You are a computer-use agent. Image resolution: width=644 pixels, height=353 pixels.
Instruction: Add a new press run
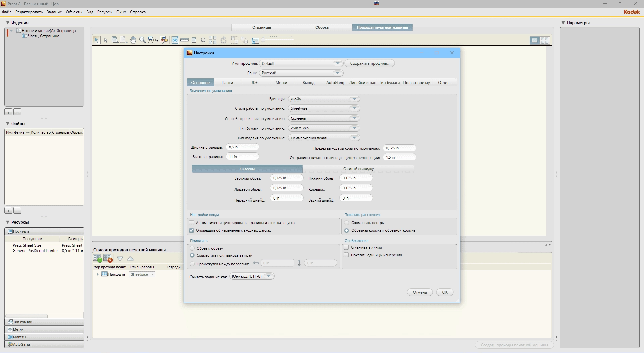97,258
